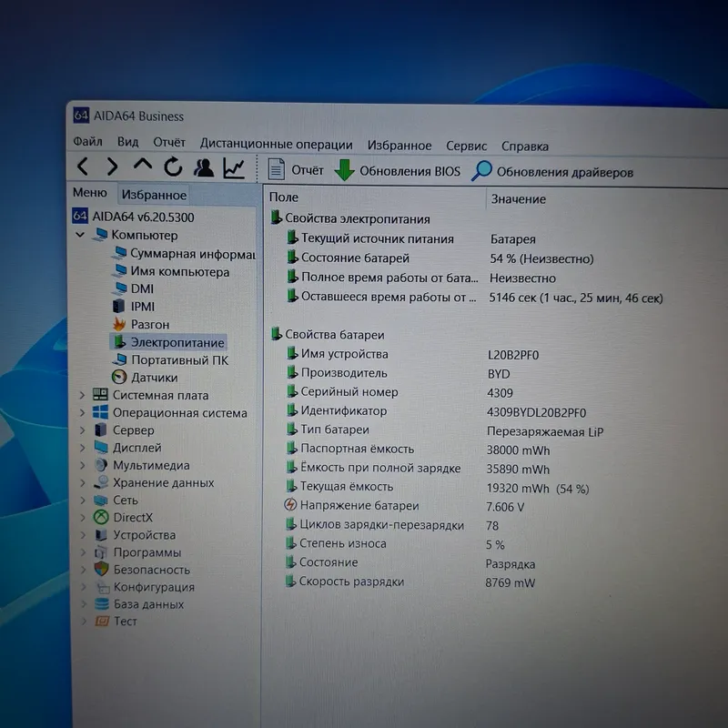Screen dimensions: 728x728
Task: Expand the Сервер node
Action: tap(82, 430)
